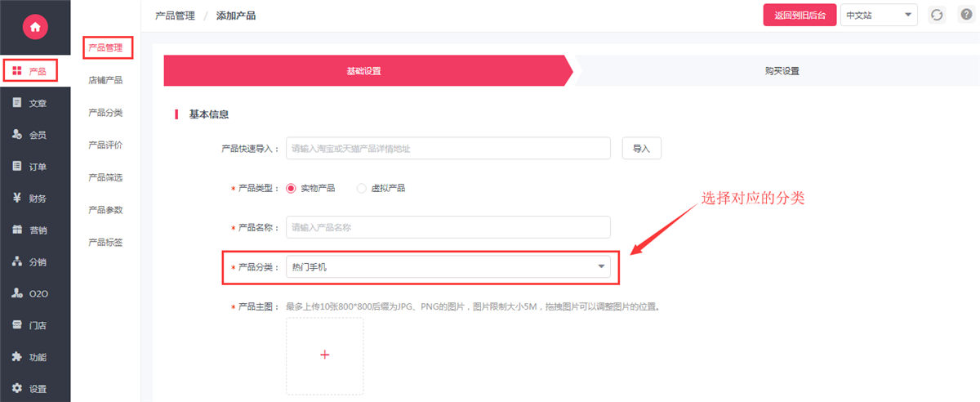The width and height of the screenshot is (980, 402).
Task: Click the 订单 order icon
Action: (17, 167)
